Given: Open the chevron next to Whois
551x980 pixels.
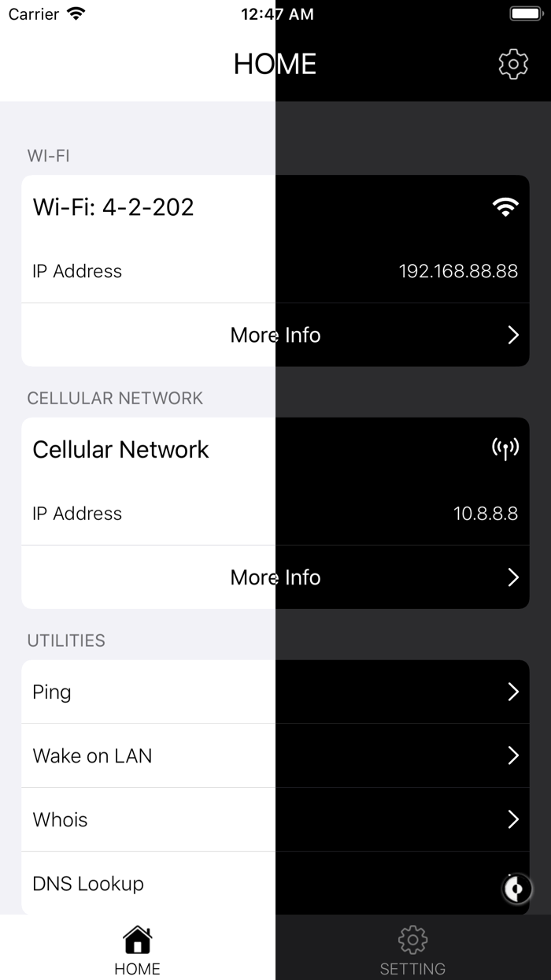Looking at the screenshot, I should click(512, 819).
